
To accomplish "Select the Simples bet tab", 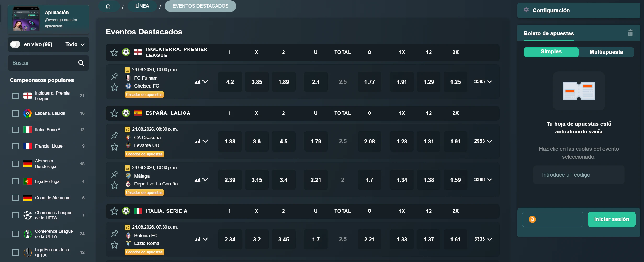I will [x=551, y=52].
